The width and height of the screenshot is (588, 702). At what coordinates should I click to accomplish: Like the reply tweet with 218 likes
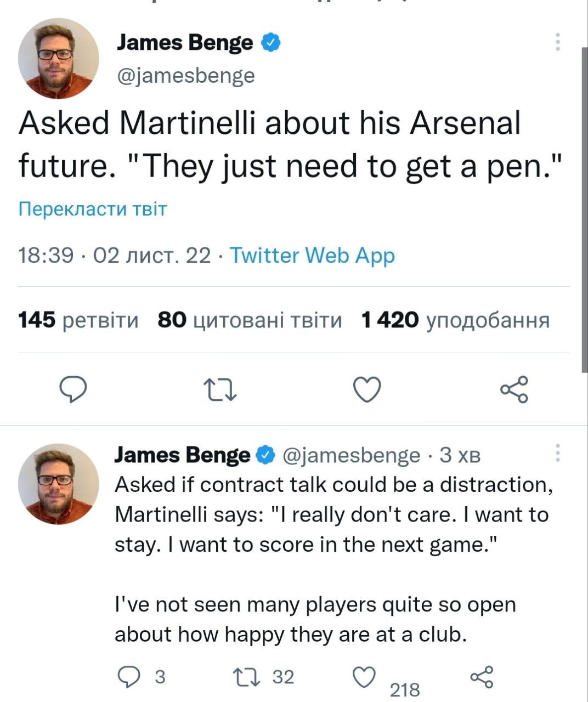(x=364, y=678)
